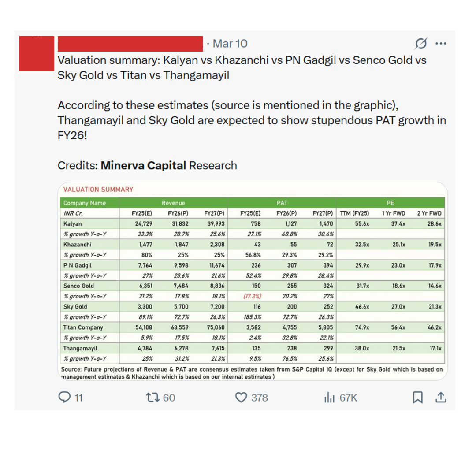476x476 pixels.
Task: Click the reply speech bubble icon
Action: click(x=64, y=398)
